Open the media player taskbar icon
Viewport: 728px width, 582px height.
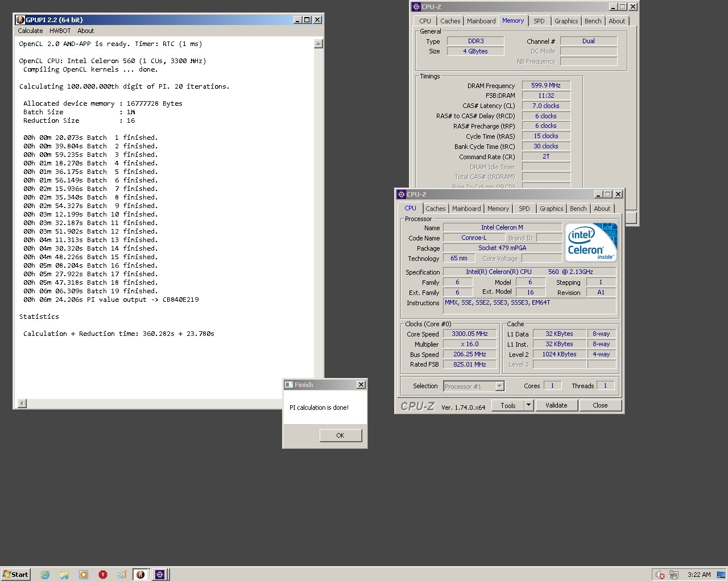pyautogui.click(x=84, y=575)
